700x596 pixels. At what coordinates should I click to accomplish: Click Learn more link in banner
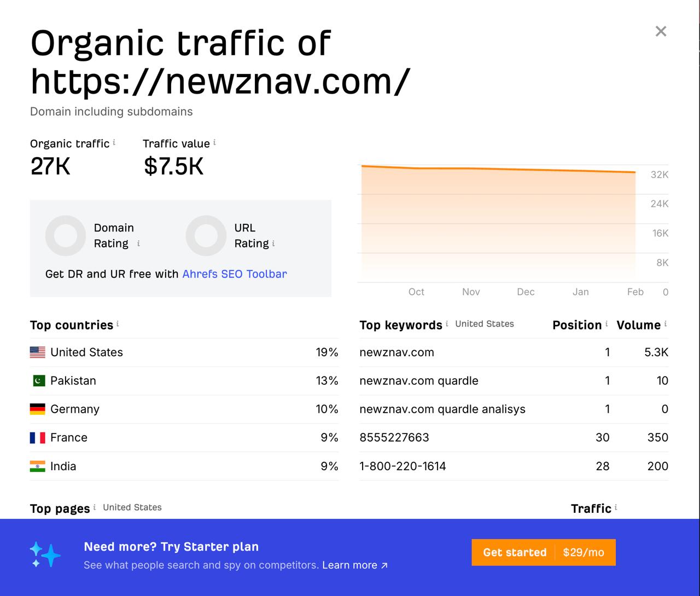[354, 565]
